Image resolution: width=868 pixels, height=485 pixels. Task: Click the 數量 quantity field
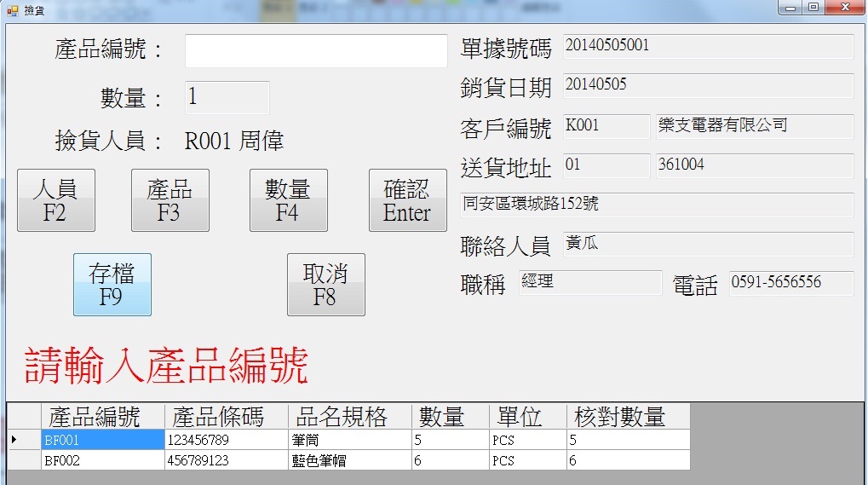(x=227, y=98)
